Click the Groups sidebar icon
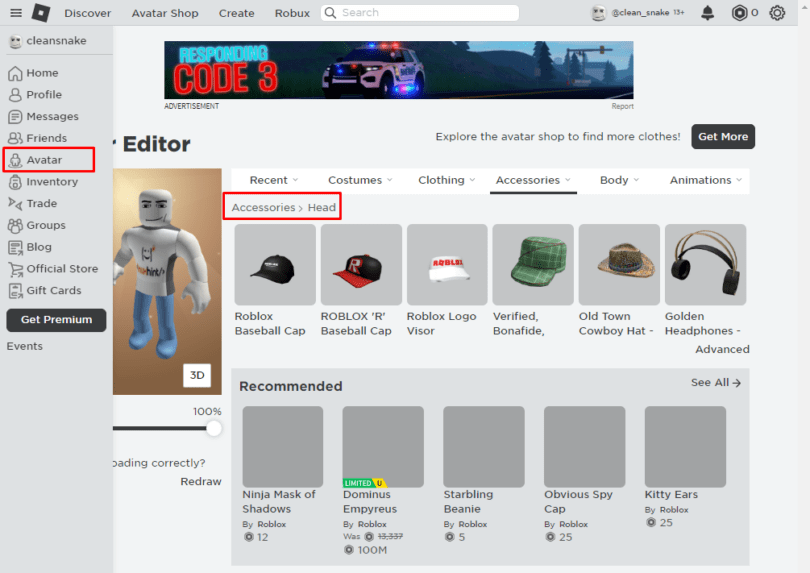The width and height of the screenshot is (810, 573). click(x=15, y=225)
